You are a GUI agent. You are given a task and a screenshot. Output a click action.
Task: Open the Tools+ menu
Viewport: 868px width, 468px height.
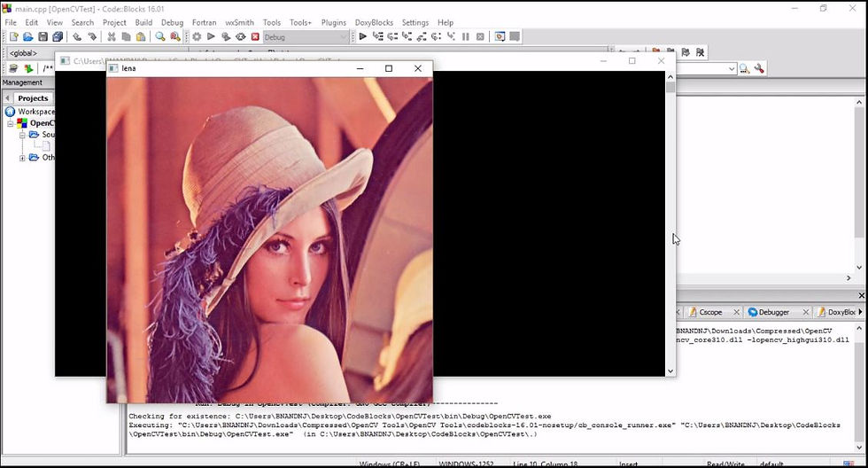pyautogui.click(x=300, y=23)
